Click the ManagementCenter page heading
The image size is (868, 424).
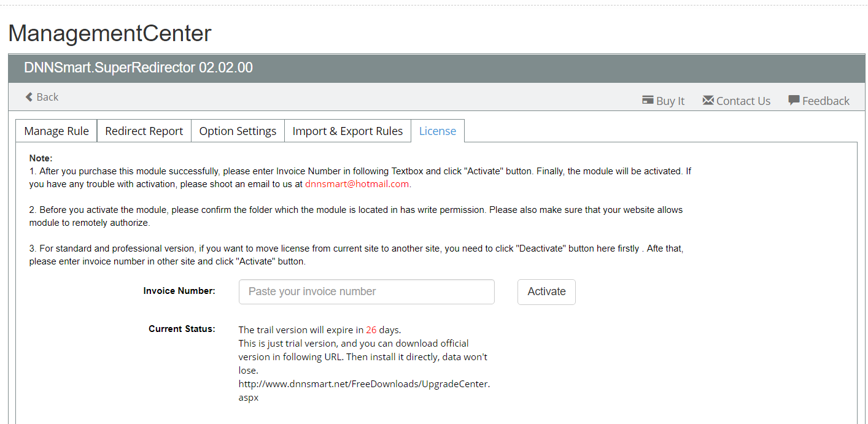point(110,33)
